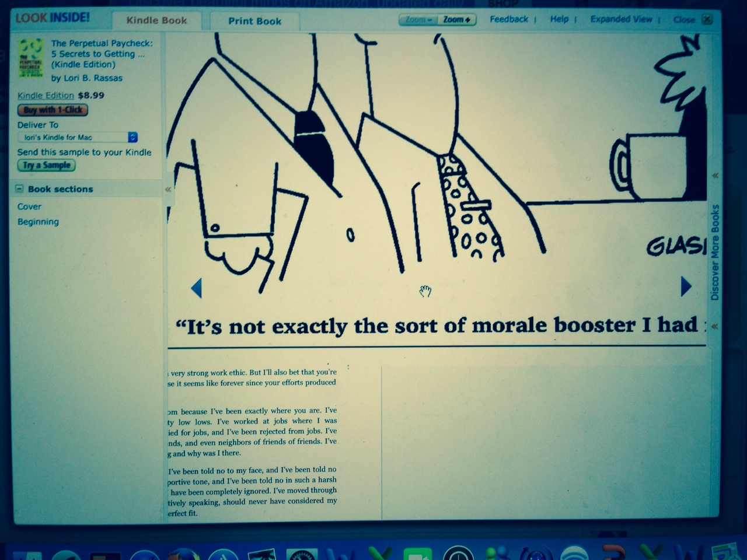Switch to the Kindle Book tab
Image resolution: width=747 pixels, height=560 pixels.
click(x=156, y=20)
